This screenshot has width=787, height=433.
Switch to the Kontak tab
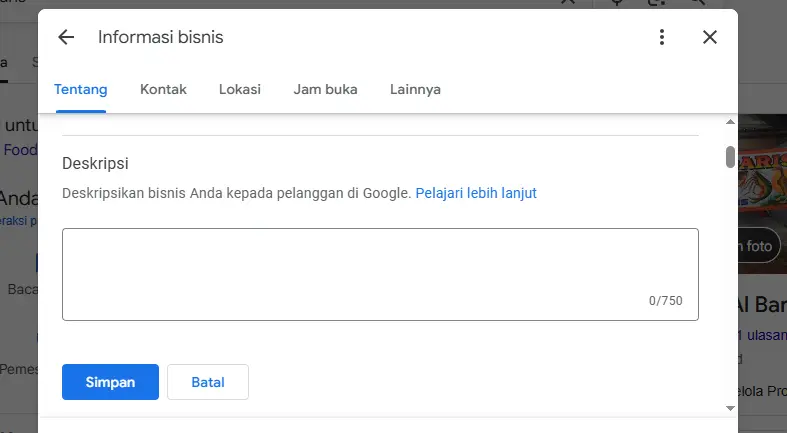point(163,89)
